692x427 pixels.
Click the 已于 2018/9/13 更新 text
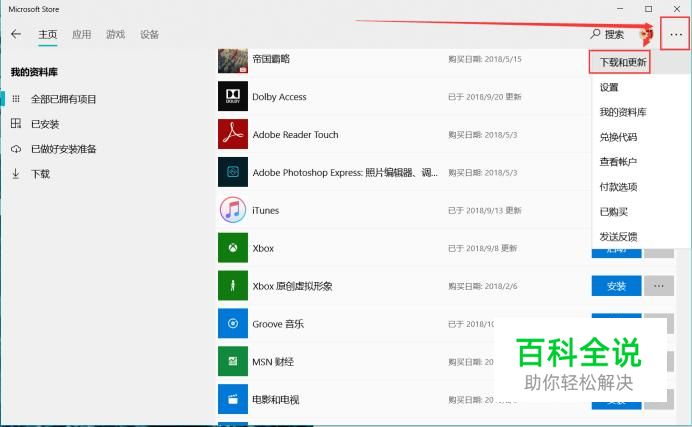tap(485, 210)
